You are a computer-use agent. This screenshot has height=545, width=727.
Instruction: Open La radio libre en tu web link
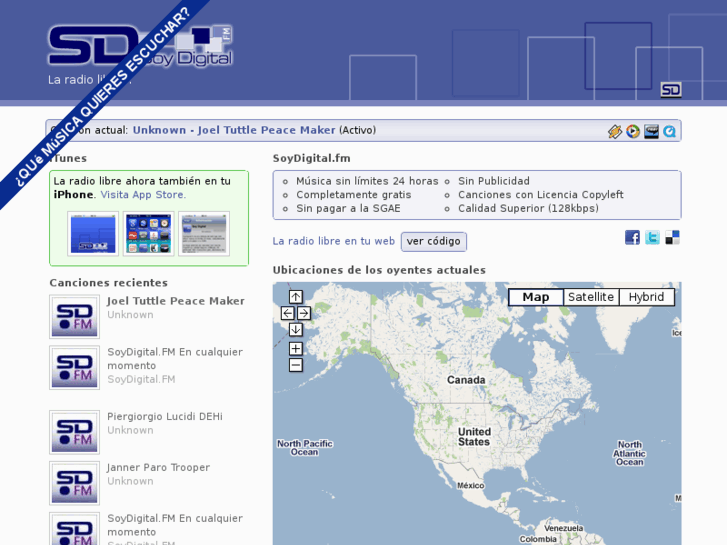pyautogui.click(x=333, y=241)
